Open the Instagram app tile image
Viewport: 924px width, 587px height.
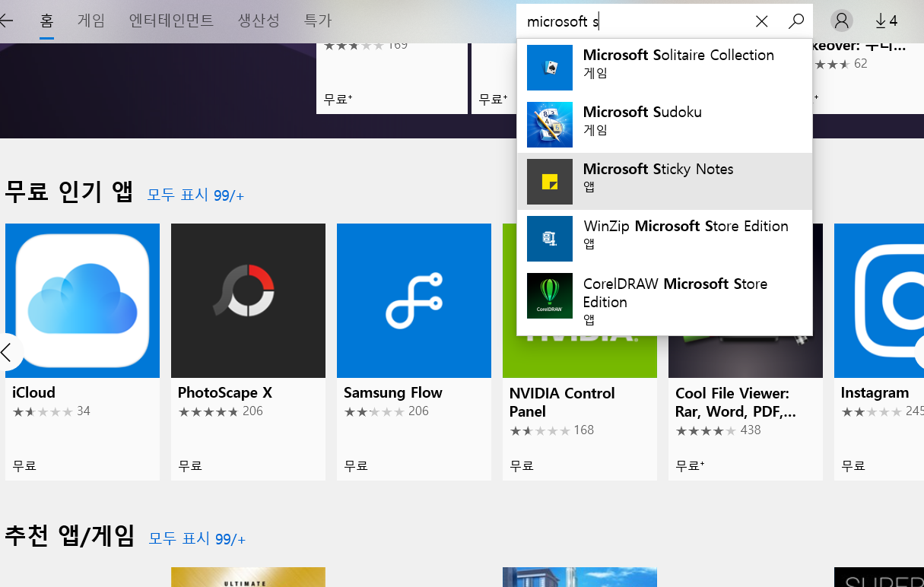879,300
